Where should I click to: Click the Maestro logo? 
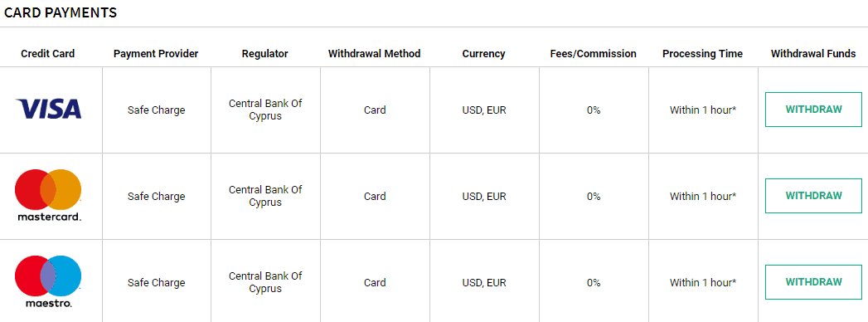tap(48, 281)
